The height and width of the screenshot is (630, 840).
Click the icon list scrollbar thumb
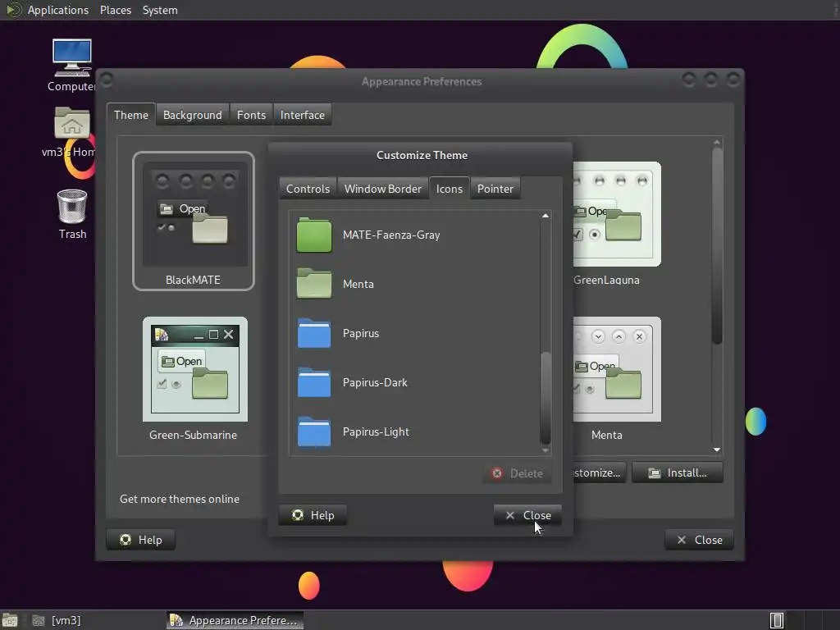(546, 398)
